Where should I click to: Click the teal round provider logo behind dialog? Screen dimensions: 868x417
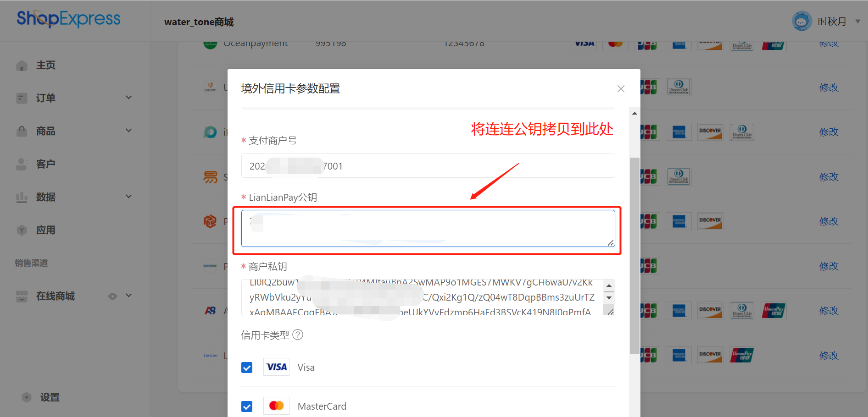coord(210,132)
